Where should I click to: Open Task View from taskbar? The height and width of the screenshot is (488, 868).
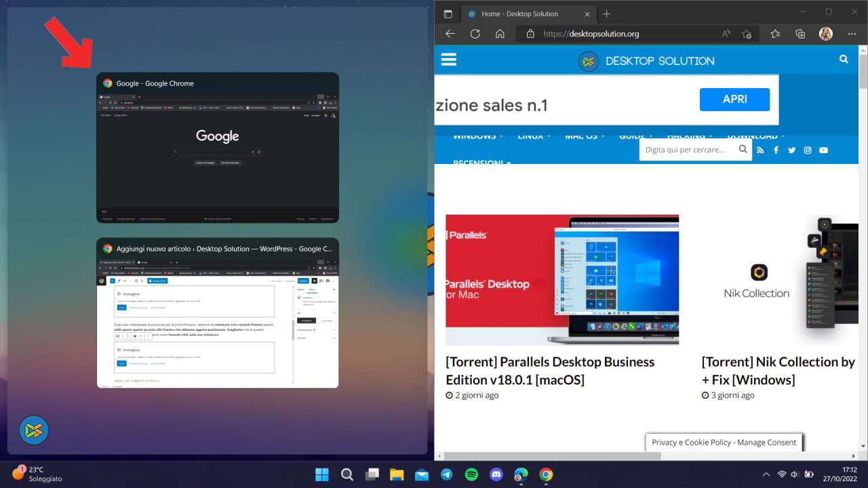(x=372, y=474)
